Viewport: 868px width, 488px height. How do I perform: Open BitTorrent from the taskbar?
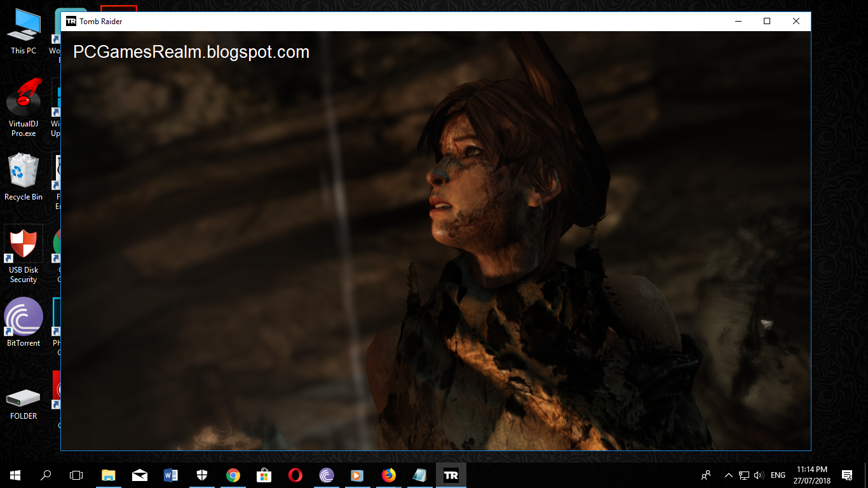(x=327, y=475)
